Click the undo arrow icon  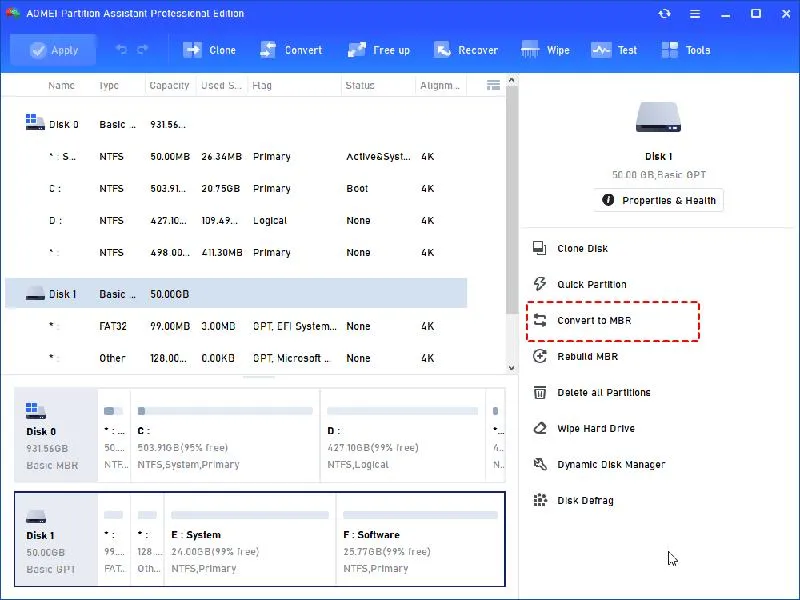pyautogui.click(x=121, y=49)
